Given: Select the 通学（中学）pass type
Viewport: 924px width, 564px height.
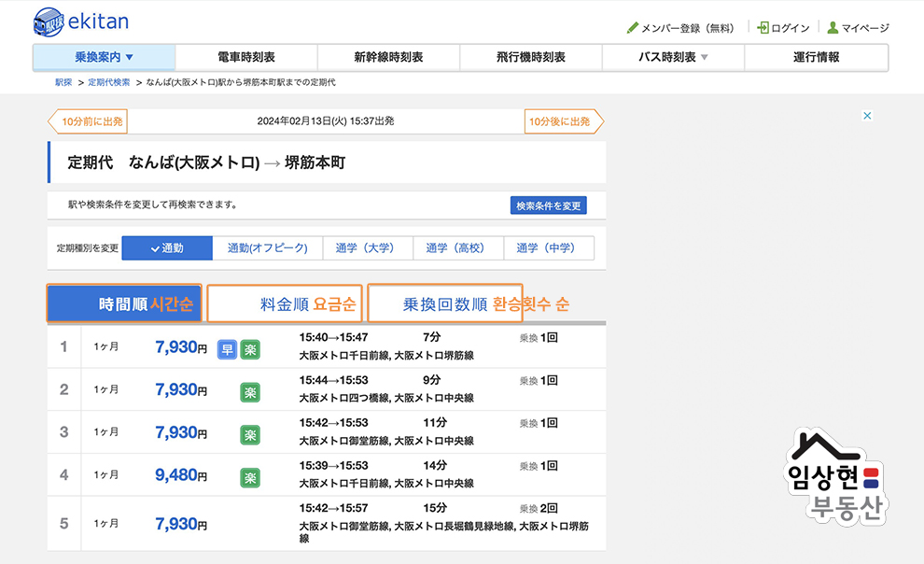Looking at the screenshot, I should [x=549, y=248].
